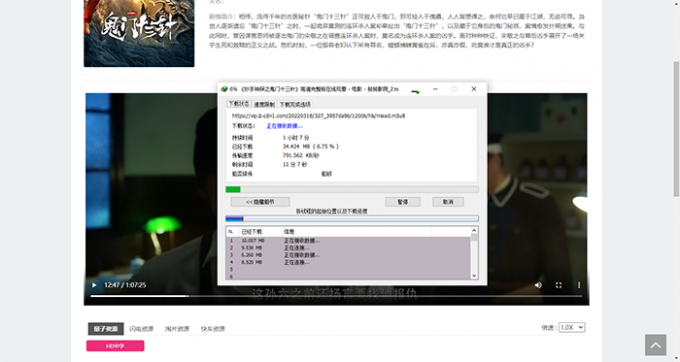Select the 量子资源 source tab
The width and height of the screenshot is (680, 362).
pyautogui.click(x=106, y=329)
